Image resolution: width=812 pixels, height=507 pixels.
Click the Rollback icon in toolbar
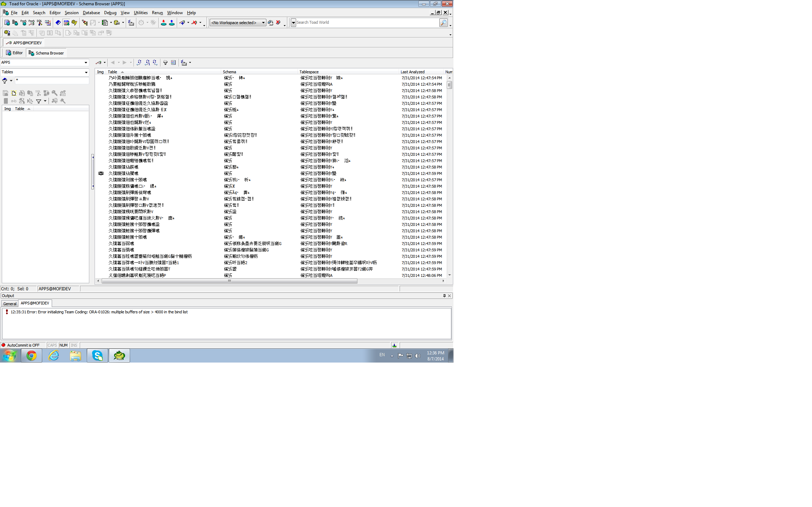pyautogui.click(x=172, y=23)
